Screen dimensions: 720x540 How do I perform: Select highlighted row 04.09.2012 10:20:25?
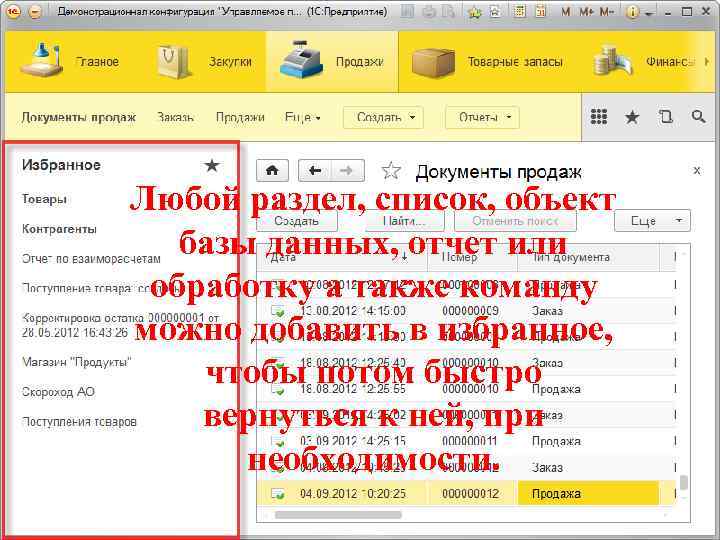(466, 494)
